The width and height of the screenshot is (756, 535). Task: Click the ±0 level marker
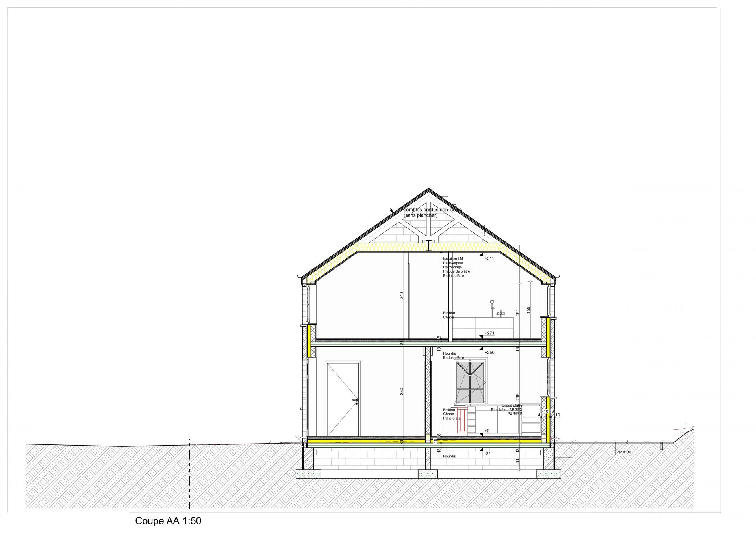[487, 431]
